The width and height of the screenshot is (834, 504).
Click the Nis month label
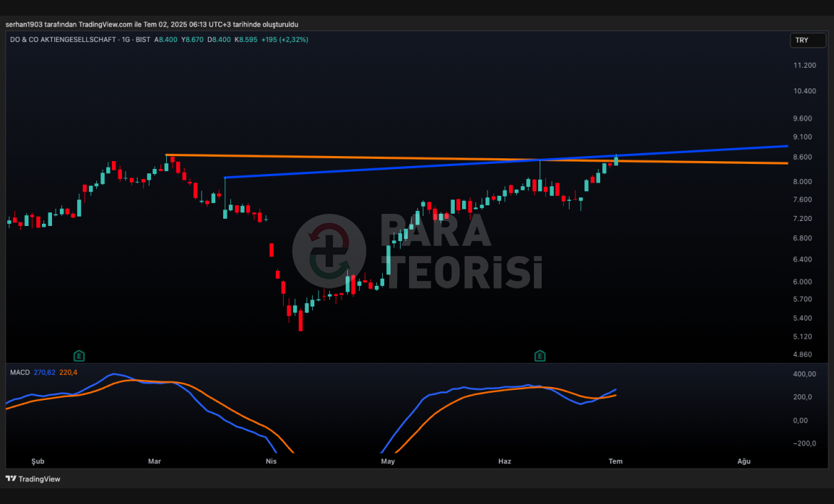272,461
